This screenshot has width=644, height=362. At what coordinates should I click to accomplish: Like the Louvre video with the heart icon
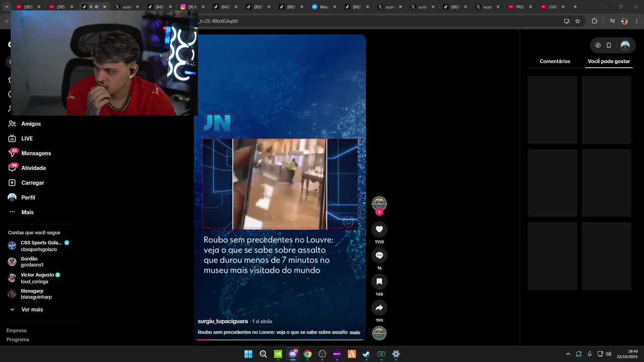point(379,229)
